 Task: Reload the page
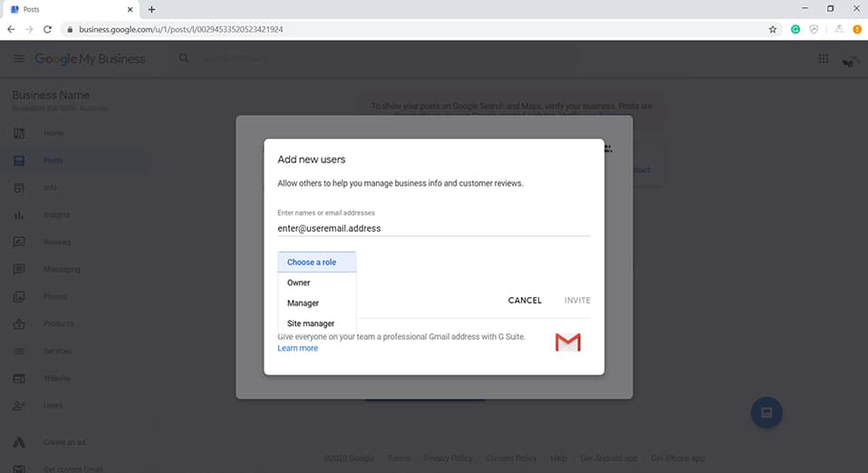48,29
